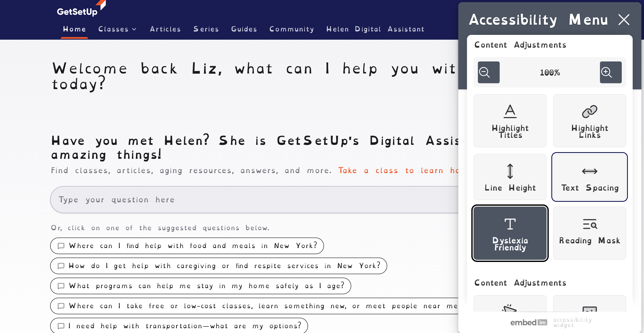Select caregiving or respite services question

click(218, 265)
